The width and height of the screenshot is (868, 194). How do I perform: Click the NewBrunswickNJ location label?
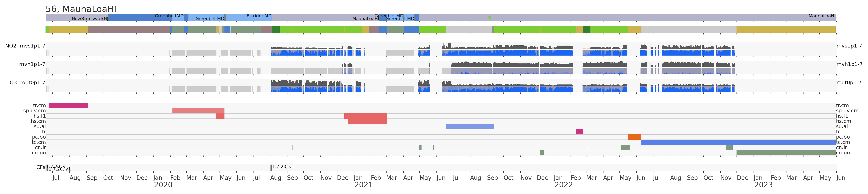point(90,19)
